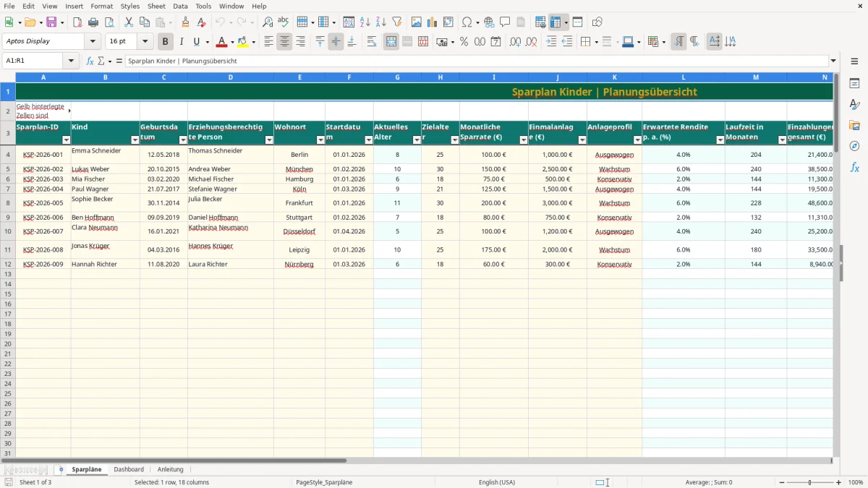Format as date
The image size is (868, 488).
pos(495,42)
